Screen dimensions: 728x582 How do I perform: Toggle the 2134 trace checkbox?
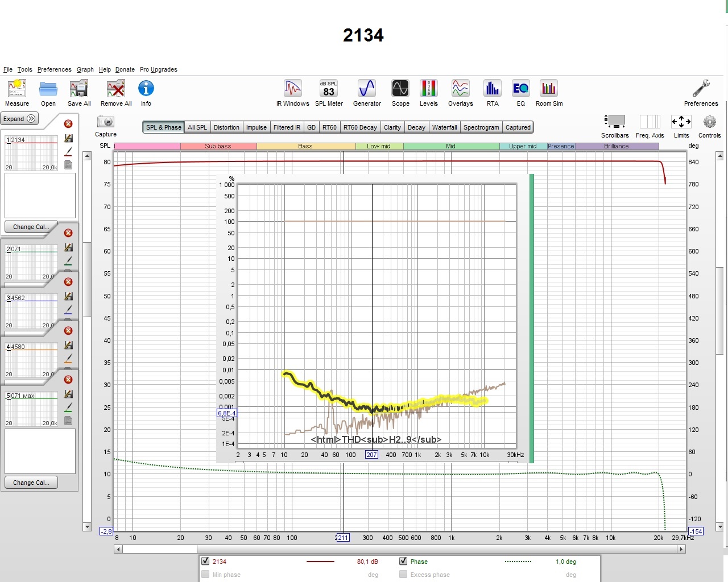205,561
